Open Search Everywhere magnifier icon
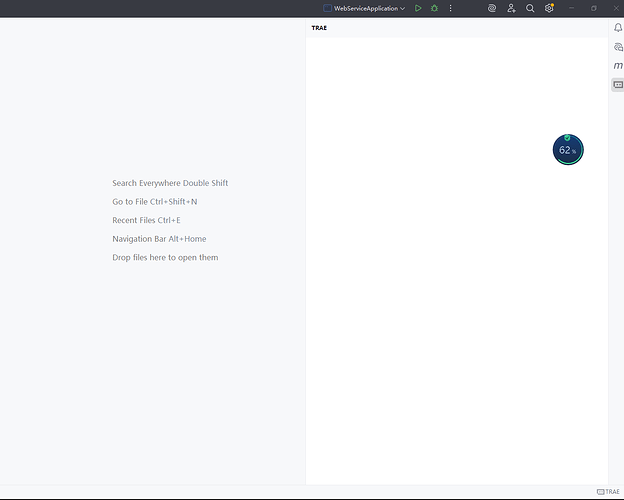Viewport: 624px width, 500px height. click(x=530, y=8)
